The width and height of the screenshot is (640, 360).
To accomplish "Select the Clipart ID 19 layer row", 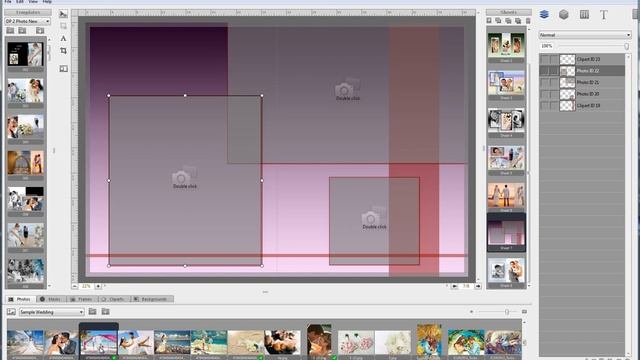I will [582, 106].
